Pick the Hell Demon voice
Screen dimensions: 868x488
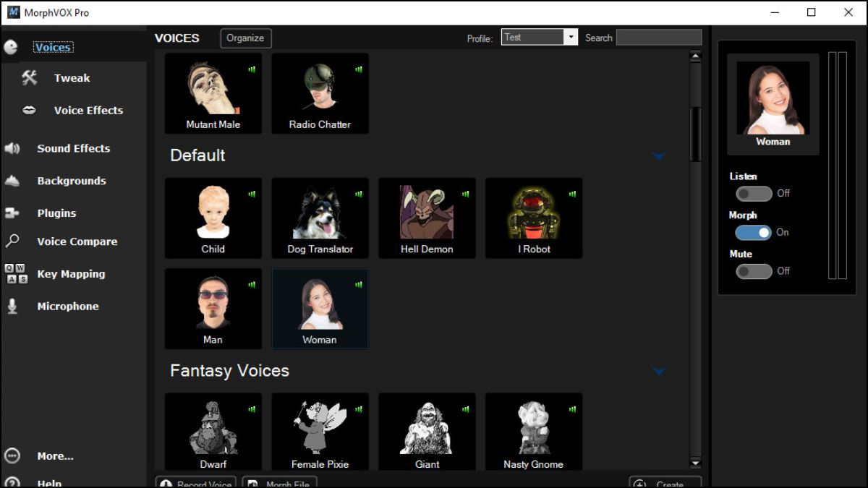(427, 218)
